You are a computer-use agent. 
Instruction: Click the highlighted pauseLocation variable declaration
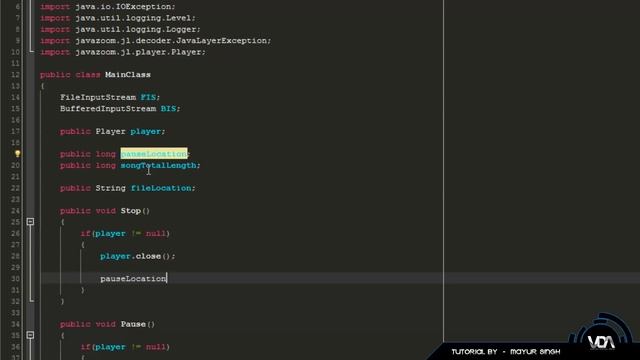coord(154,153)
